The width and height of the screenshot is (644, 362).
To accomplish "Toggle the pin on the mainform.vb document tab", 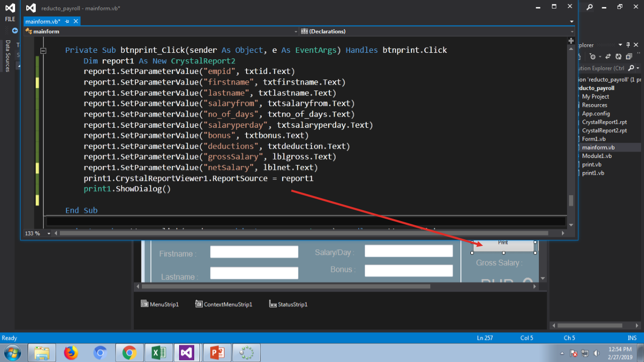I will click(67, 22).
